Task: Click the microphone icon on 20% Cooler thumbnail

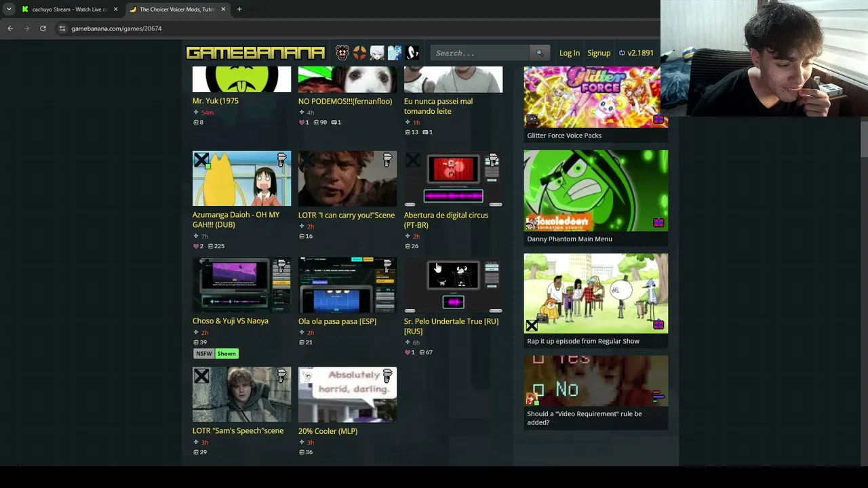Action: click(x=388, y=375)
